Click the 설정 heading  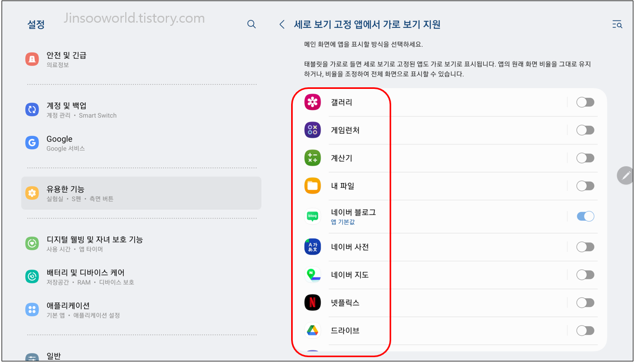(36, 24)
